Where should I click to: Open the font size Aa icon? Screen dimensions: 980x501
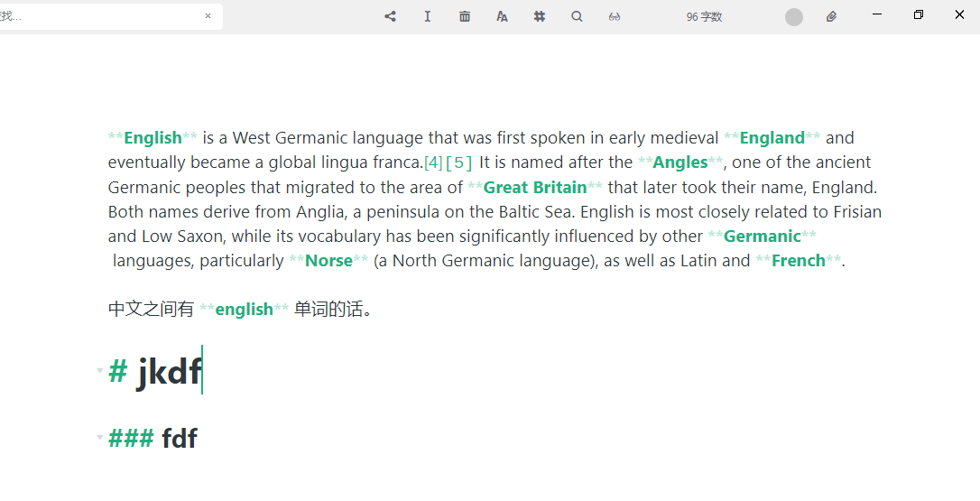(x=502, y=16)
